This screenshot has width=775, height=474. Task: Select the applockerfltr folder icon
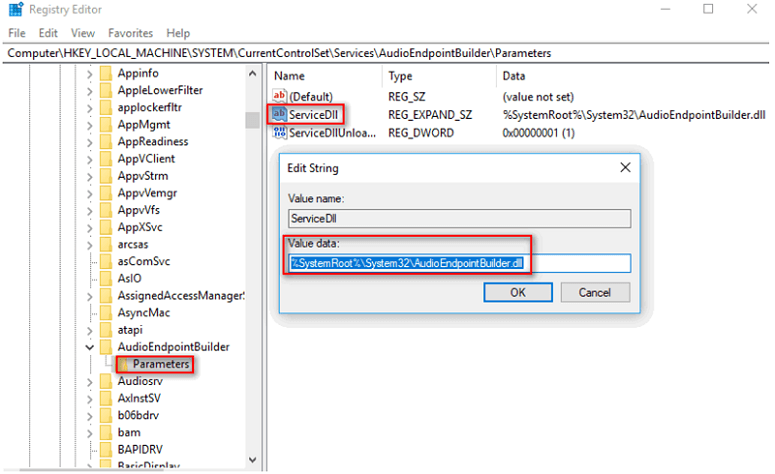coord(106,107)
